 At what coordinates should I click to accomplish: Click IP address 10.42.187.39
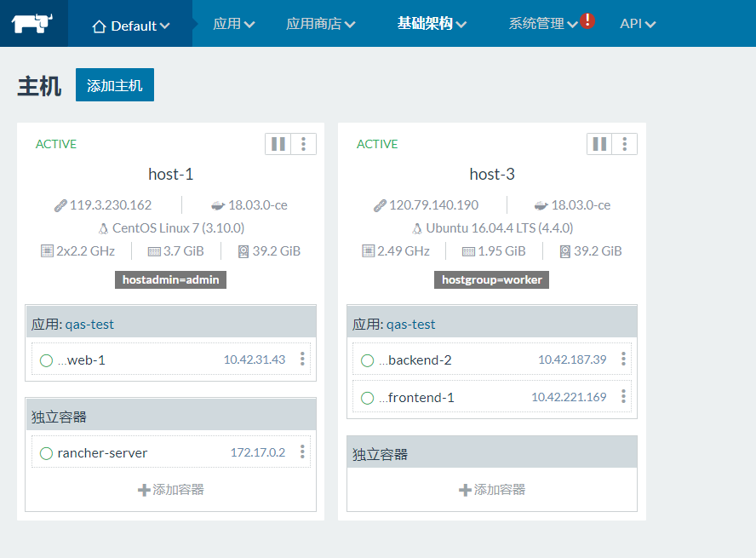(572, 360)
